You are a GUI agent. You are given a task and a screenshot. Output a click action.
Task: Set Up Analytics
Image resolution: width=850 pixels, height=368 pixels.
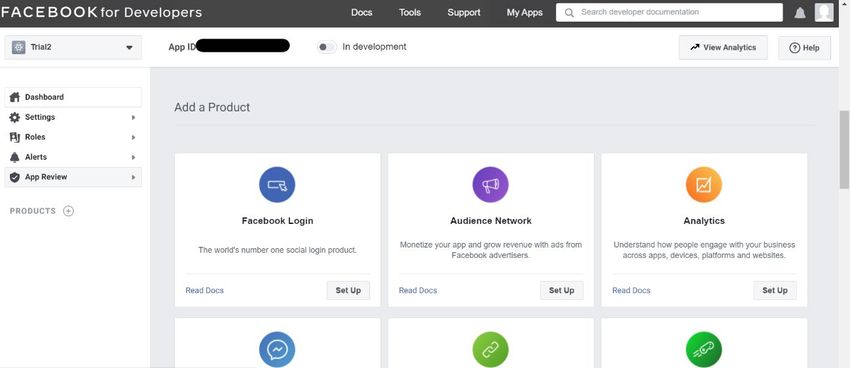775,290
